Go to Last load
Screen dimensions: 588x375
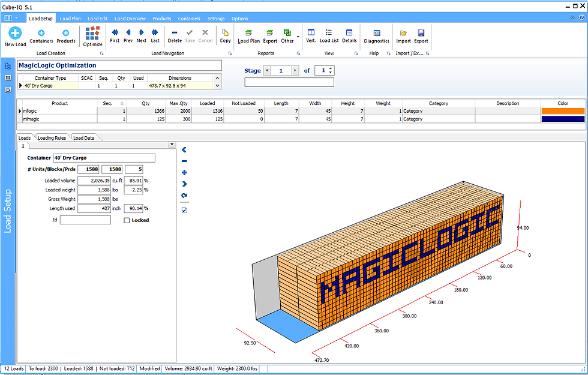pos(155,36)
